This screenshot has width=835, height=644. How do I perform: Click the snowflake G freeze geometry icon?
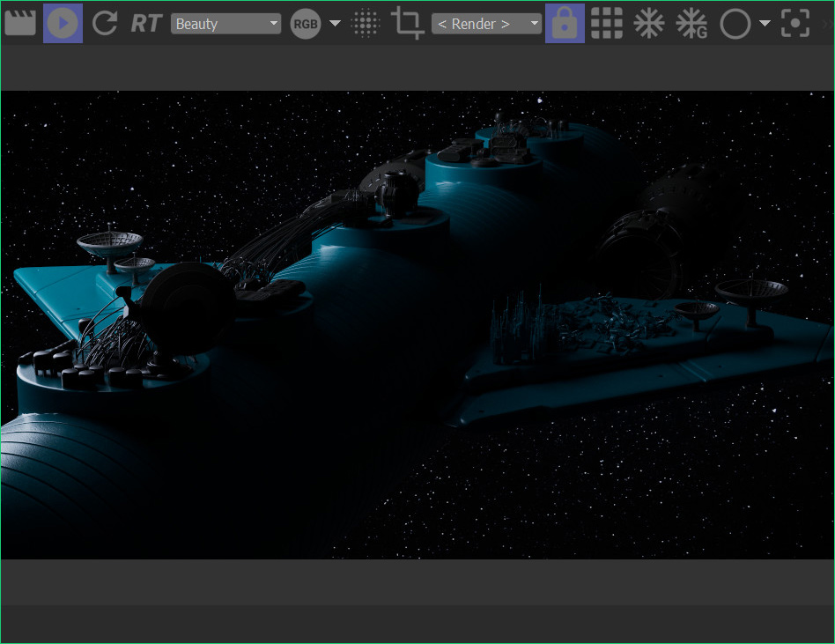click(691, 24)
